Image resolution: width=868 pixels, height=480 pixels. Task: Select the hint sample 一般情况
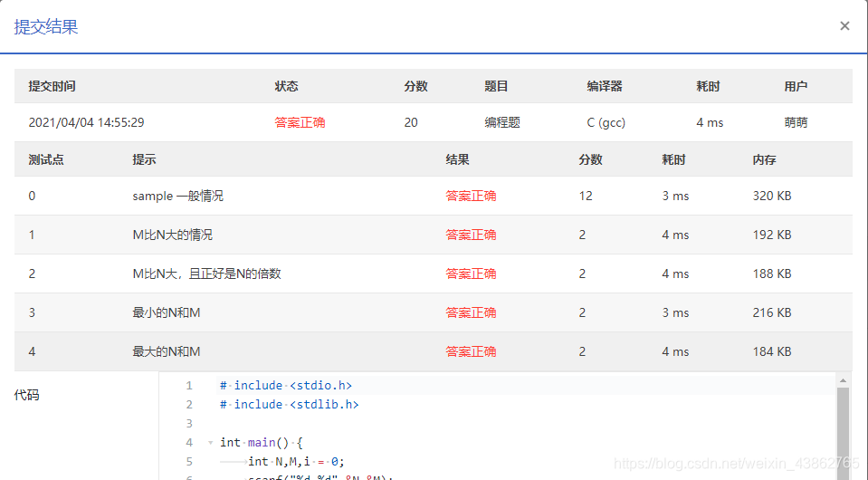pos(177,196)
